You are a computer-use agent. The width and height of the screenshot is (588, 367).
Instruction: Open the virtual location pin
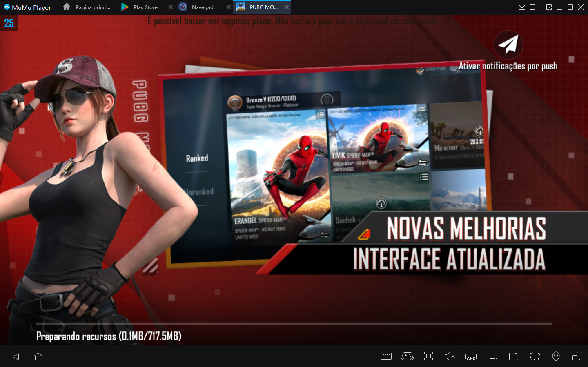[x=556, y=356]
